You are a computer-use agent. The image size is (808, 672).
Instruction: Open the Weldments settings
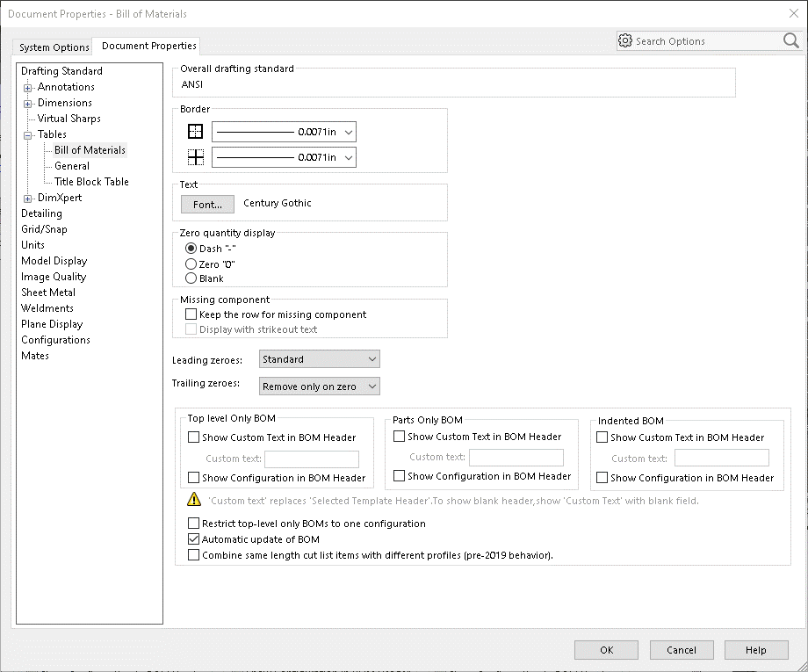coord(47,308)
